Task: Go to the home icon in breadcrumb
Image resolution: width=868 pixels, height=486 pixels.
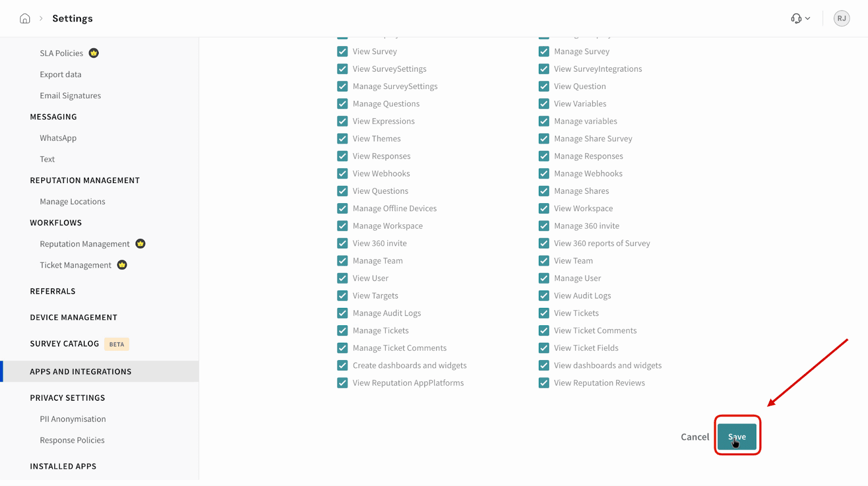Action: 25,18
